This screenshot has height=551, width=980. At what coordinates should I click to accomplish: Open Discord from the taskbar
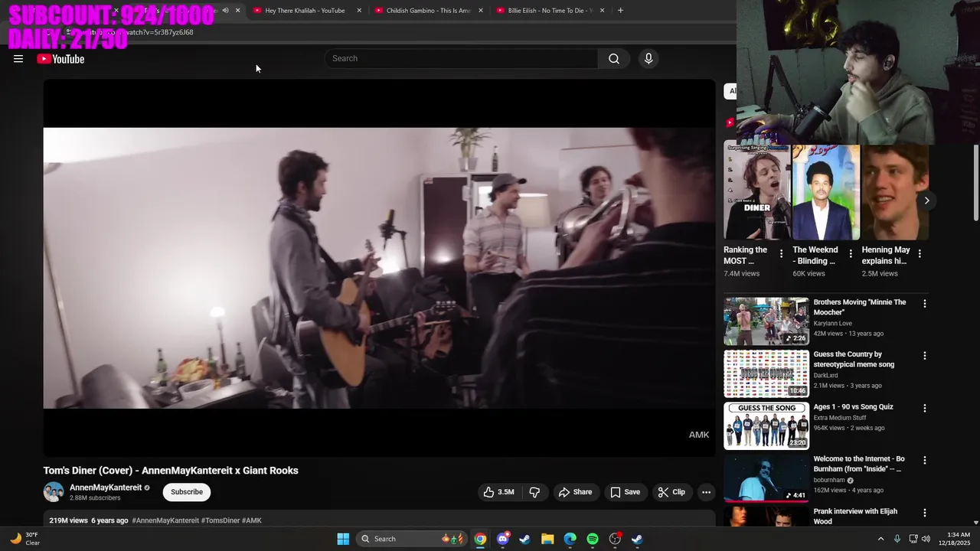[x=502, y=539]
